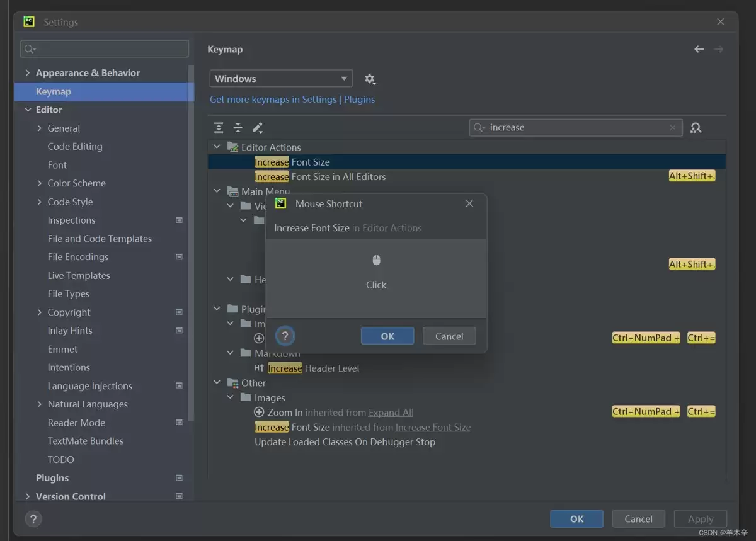Viewport: 756px width, 541px height.
Task: Select Live Templates in settings tree
Action: (x=79, y=276)
